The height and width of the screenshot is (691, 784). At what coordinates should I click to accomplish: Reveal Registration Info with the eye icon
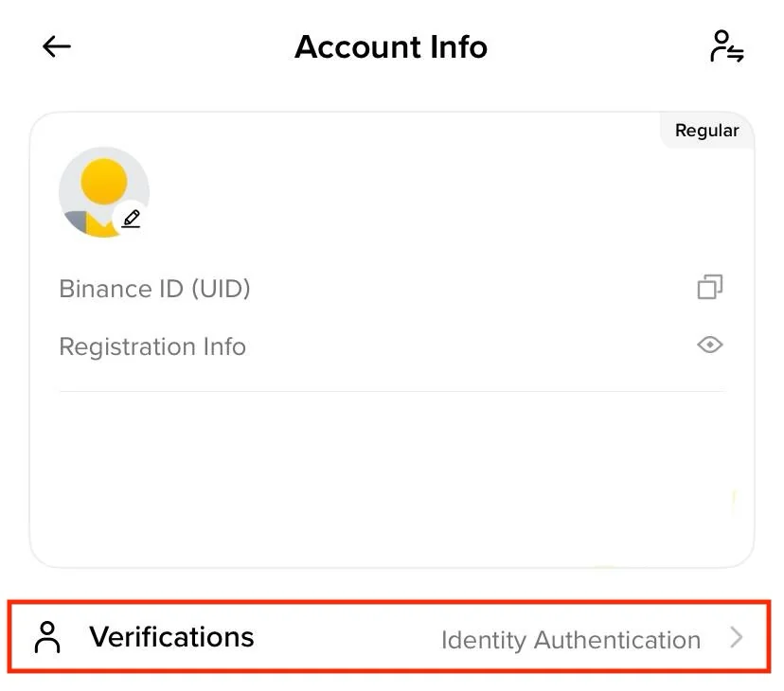tap(710, 345)
